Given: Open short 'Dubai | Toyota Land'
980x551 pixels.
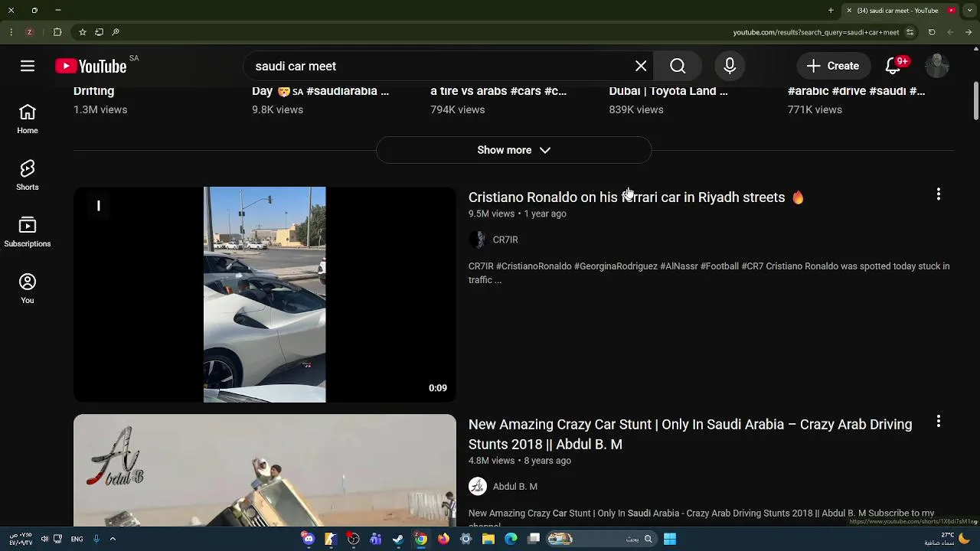Looking at the screenshot, I should tap(668, 91).
